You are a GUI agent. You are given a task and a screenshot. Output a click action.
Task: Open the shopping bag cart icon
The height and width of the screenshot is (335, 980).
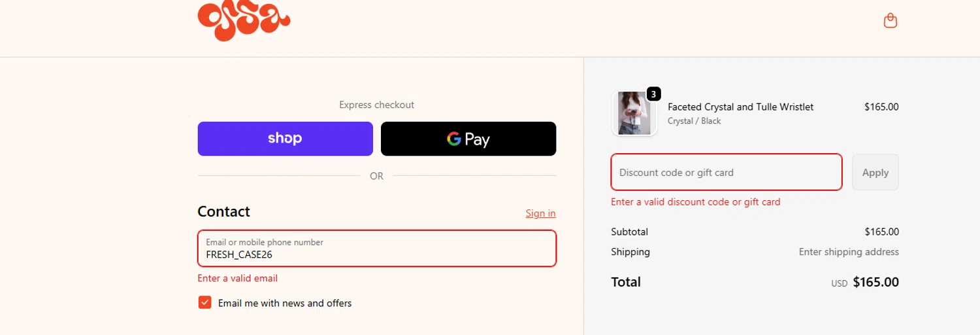[x=890, y=21]
